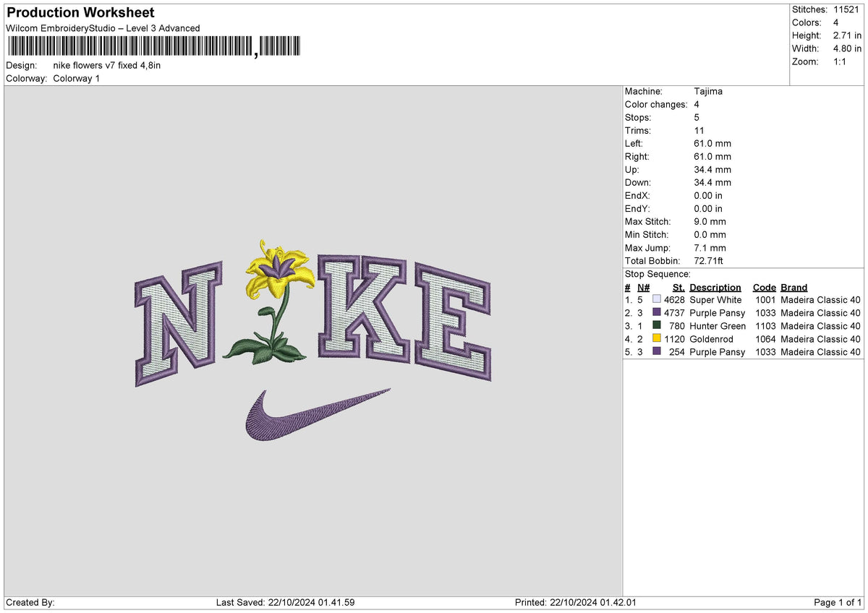
Task: Click the EndX value 0.00 in
Action: click(x=708, y=196)
